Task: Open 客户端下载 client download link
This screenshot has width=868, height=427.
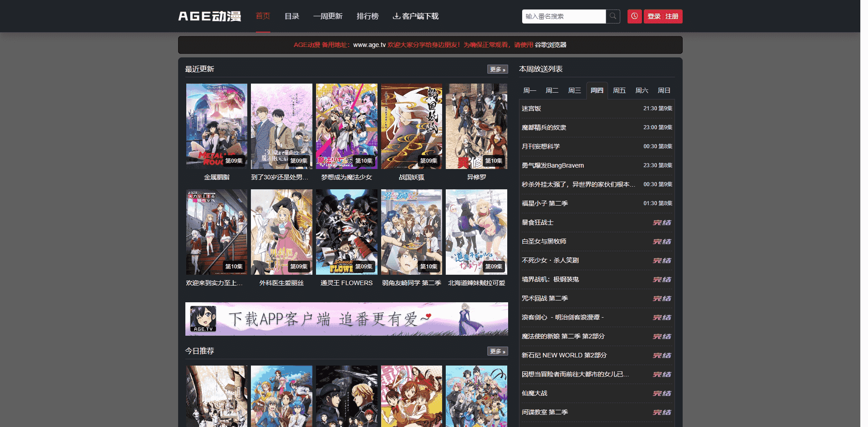Action: [415, 16]
